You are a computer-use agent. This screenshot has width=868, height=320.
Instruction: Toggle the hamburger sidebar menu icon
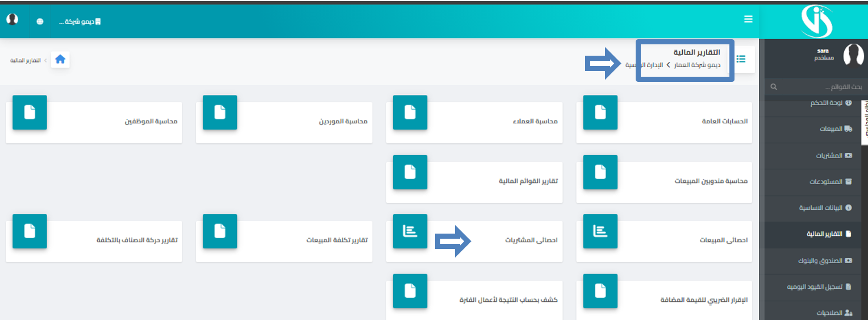pos(748,19)
